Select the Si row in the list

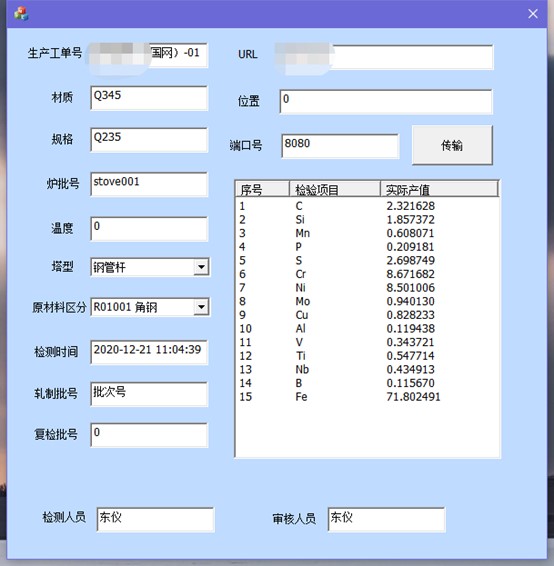367,219
